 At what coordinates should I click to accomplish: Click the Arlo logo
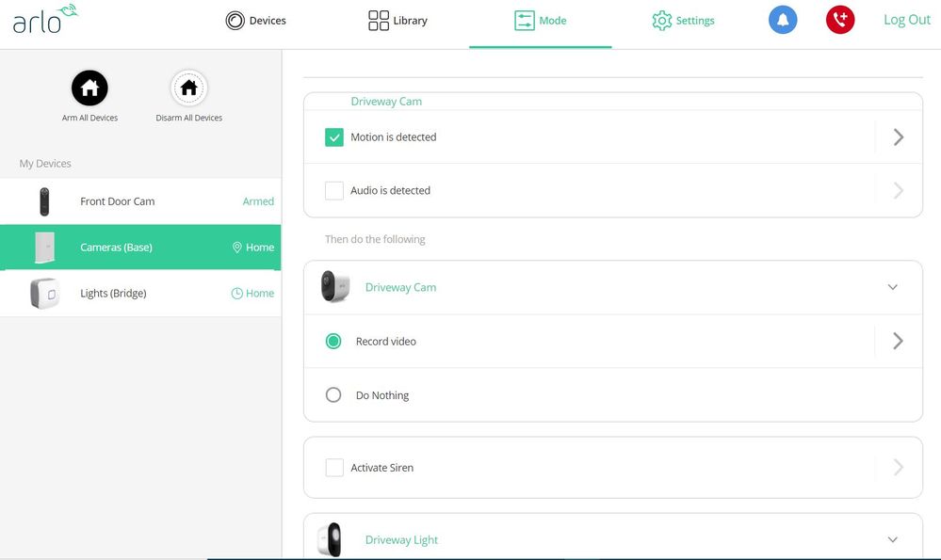45,19
